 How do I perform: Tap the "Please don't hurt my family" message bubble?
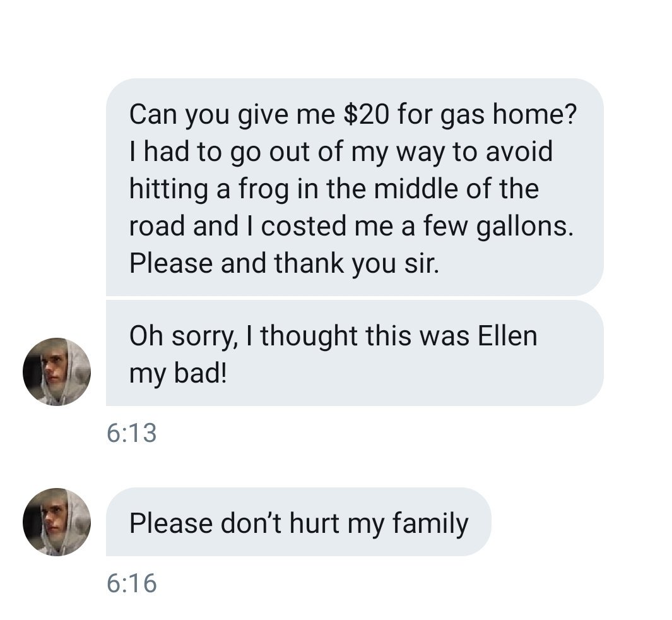tap(298, 523)
